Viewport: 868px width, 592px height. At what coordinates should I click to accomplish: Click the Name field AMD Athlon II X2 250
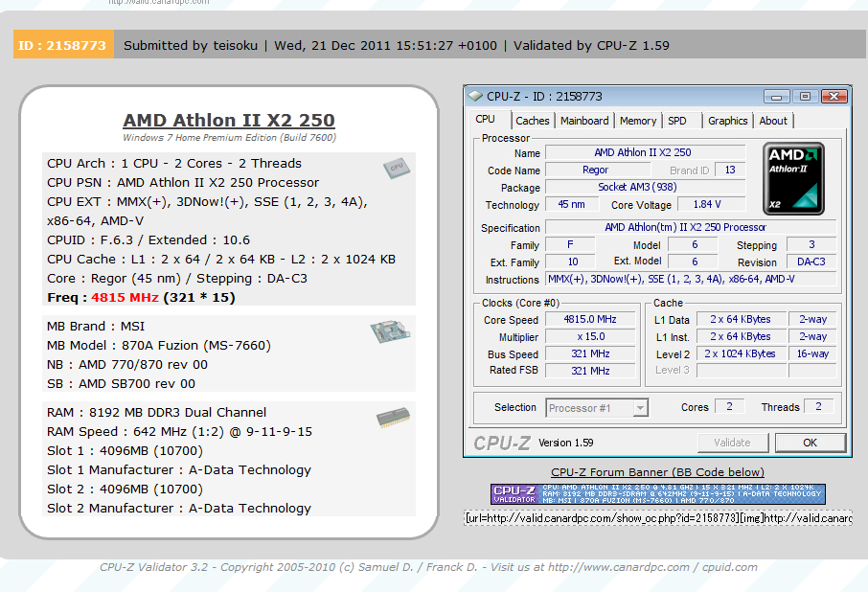pyautogui.click(x=645, y=152)
